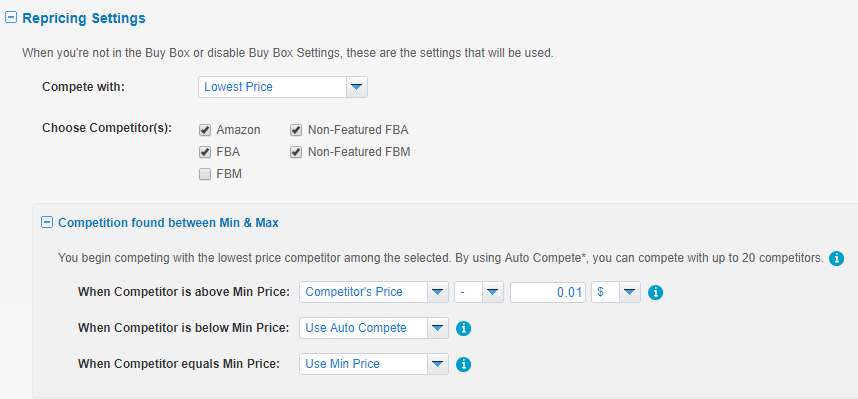Click info icon beside the $ currency dropdown
Viewport: 858px width, 399px height.
pos(655,293)
